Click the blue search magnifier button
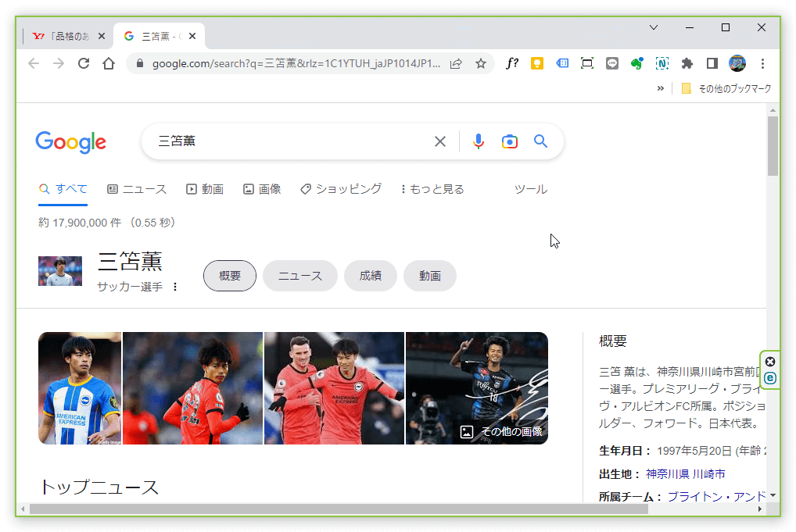Screen dimensions: 796x532 click(x=540, y=141)
